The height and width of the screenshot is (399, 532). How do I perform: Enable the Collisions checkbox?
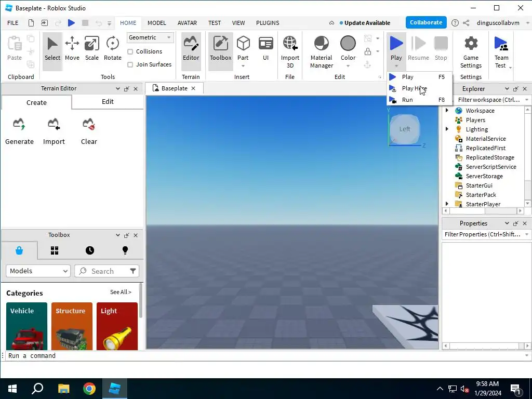pyautogui.click(x=130, y=51)
